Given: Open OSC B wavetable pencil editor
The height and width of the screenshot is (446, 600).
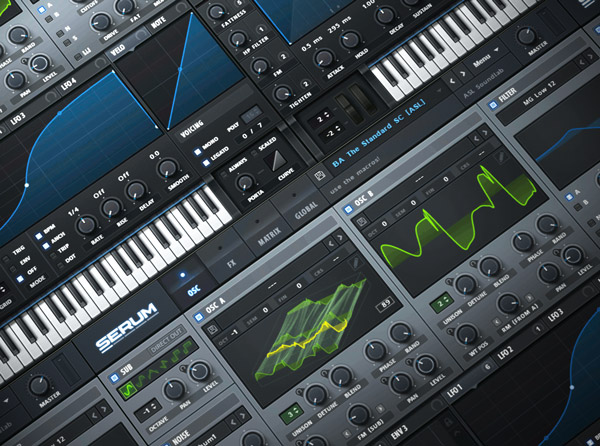Looking at the screenshot, I should [501, 157].
